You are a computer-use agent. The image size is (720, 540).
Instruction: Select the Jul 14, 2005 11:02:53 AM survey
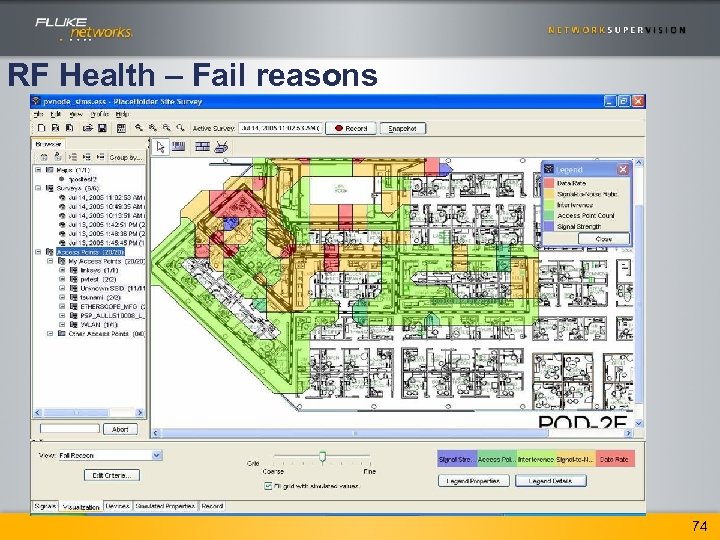[x=107, y=197]
